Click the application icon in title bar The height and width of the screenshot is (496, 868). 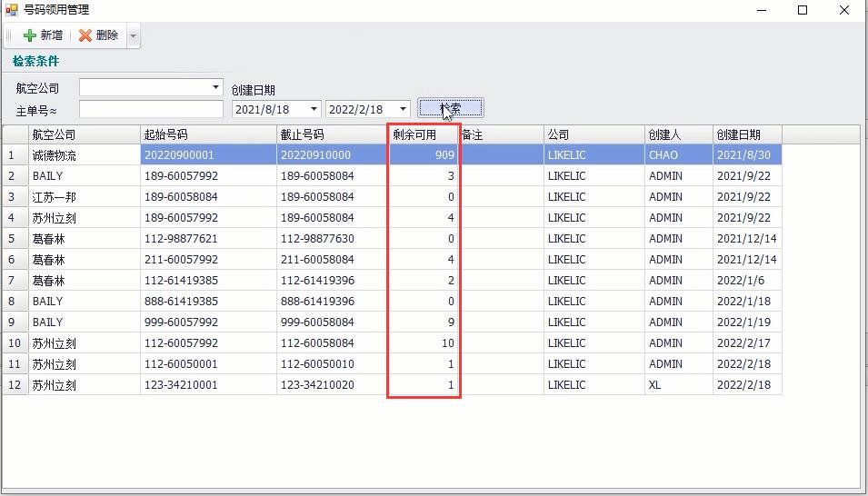click(11, 10)
